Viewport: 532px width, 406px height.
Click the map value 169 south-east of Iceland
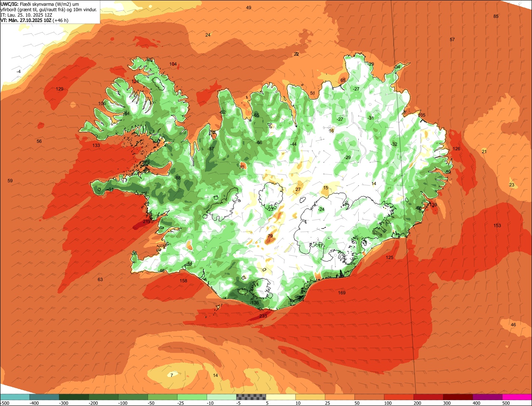tap(342, 293)
